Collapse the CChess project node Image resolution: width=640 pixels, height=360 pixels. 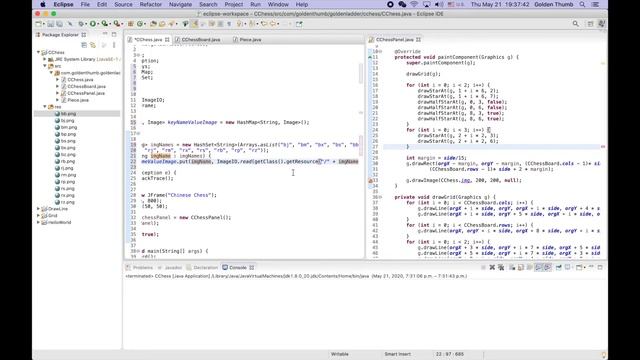click(39, 52)
